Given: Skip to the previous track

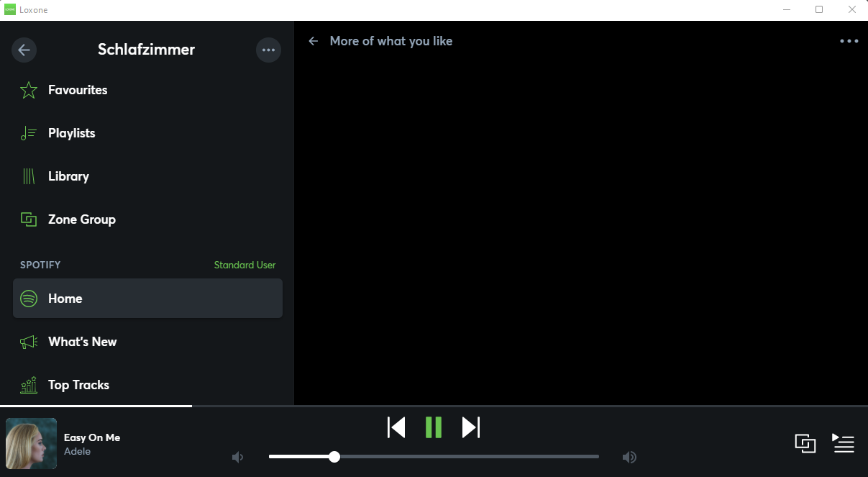Looking at the screenshot, I should 396,427.
